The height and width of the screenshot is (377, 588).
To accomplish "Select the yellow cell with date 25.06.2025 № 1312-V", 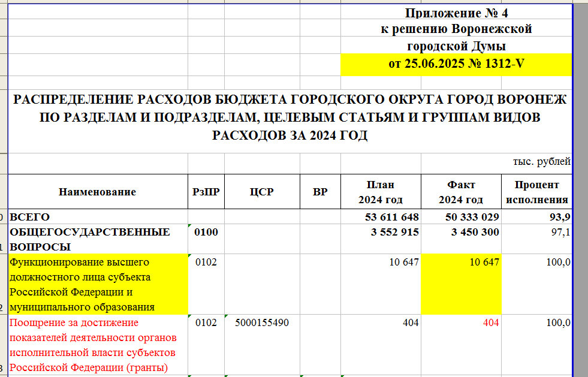I will (x=456, y=65).
